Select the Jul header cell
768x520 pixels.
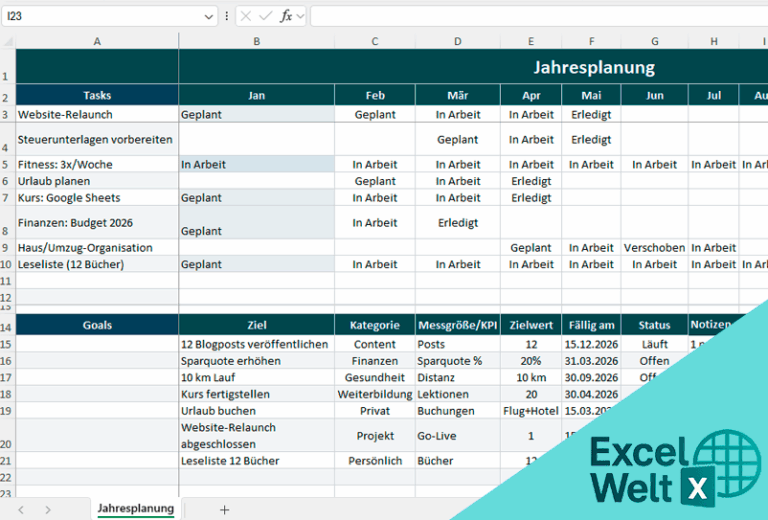tap(714, 95)
